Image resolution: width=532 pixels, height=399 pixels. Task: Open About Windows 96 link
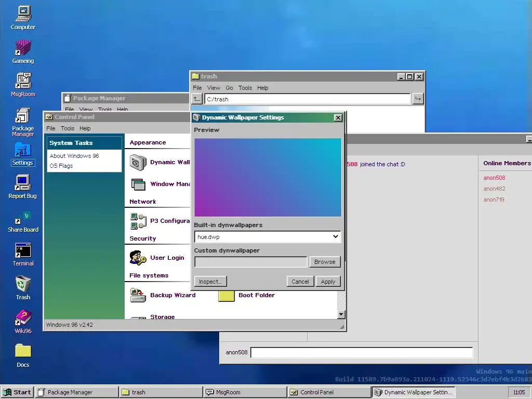click(74, 156)
